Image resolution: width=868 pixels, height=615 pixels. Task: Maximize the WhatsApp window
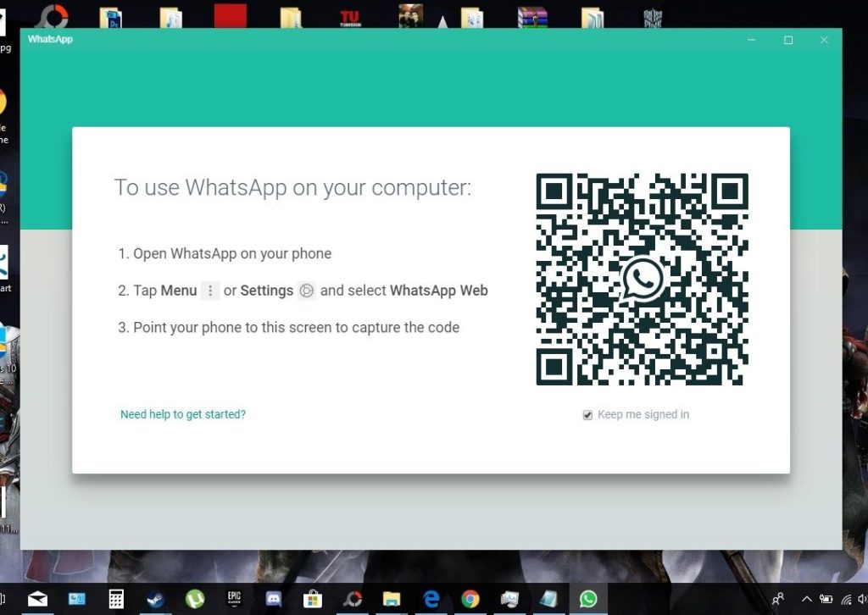tap(788, 40)
